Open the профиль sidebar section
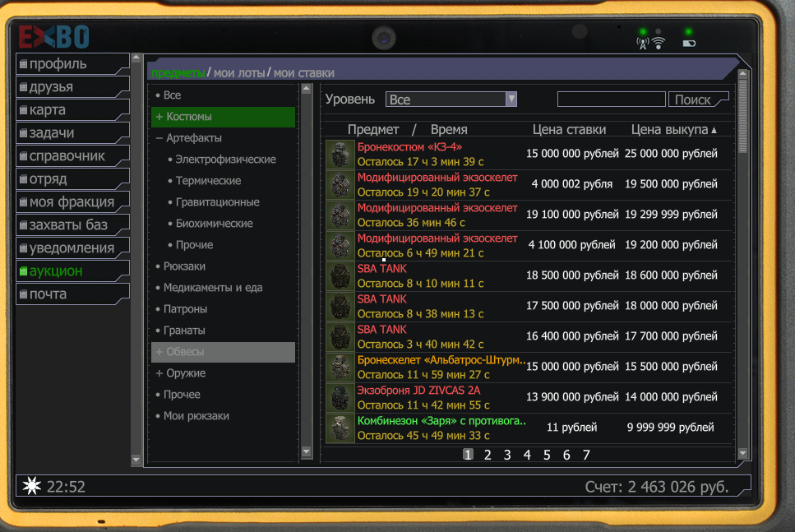Image resolution: width=795 pixels, height=532 pixels. pyautogui.click(x=72, y=64)
